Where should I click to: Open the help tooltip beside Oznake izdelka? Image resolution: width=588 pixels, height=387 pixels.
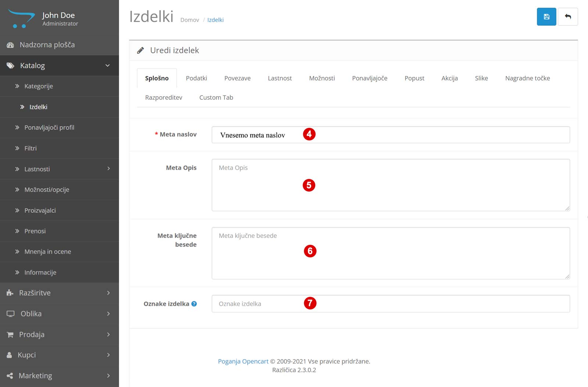(195, 304)
